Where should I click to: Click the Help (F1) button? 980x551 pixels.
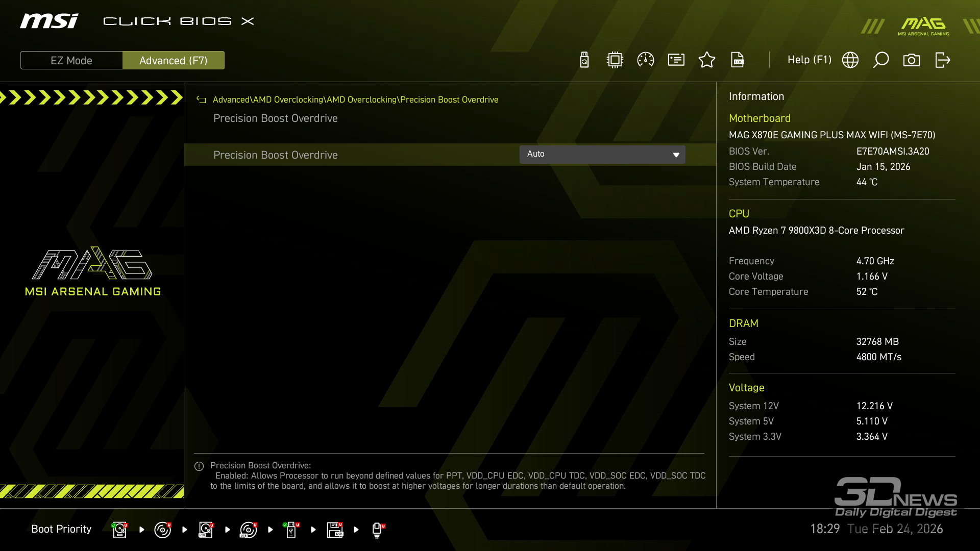[809, 60]
